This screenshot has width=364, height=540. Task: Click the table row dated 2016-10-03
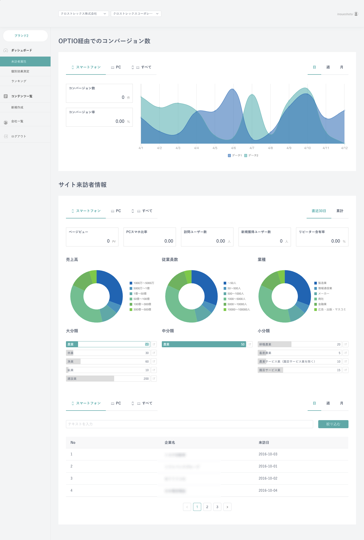(x=207, y=454)
